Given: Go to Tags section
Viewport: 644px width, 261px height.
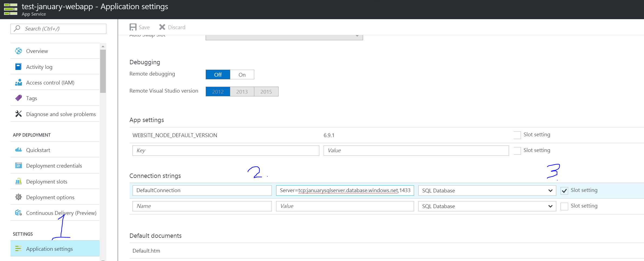Looking at the screenshot, I should (x=55, y=98).
